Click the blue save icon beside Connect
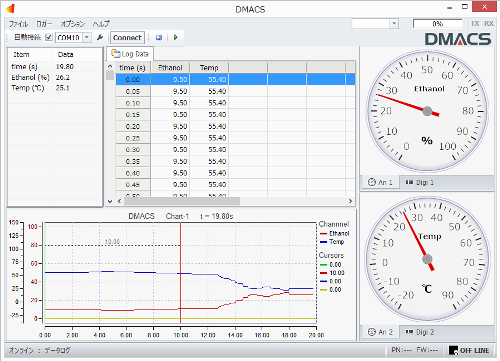This screenshot has width=500, height=361. tap(159, 38)
